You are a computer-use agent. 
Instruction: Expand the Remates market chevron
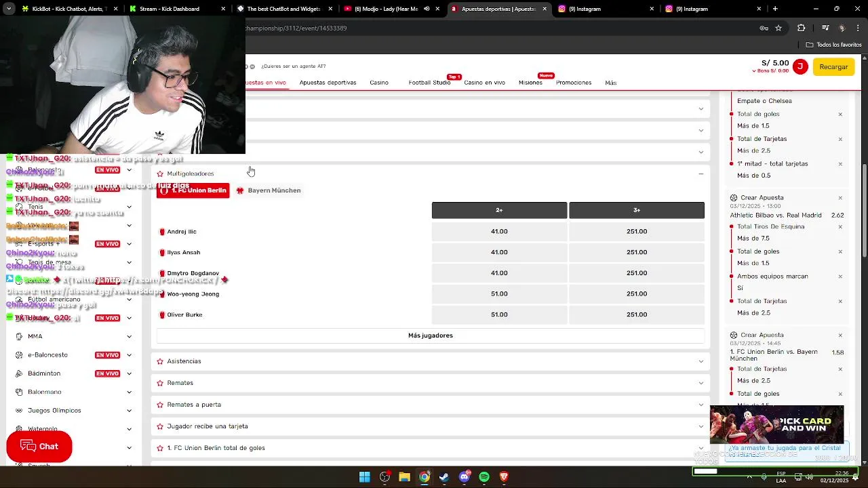point(701,383)
